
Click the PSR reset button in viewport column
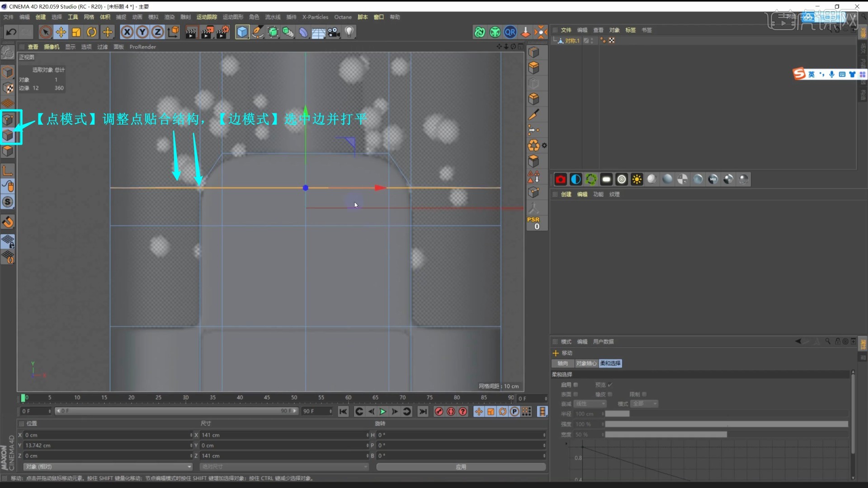click(x=534, y=222)
